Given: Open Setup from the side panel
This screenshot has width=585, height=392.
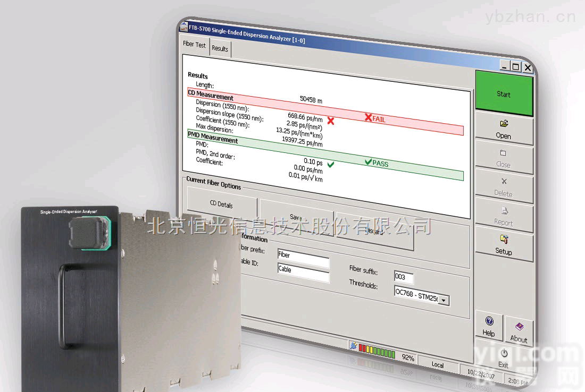Looking at the screenshot, I should [504, 245].
